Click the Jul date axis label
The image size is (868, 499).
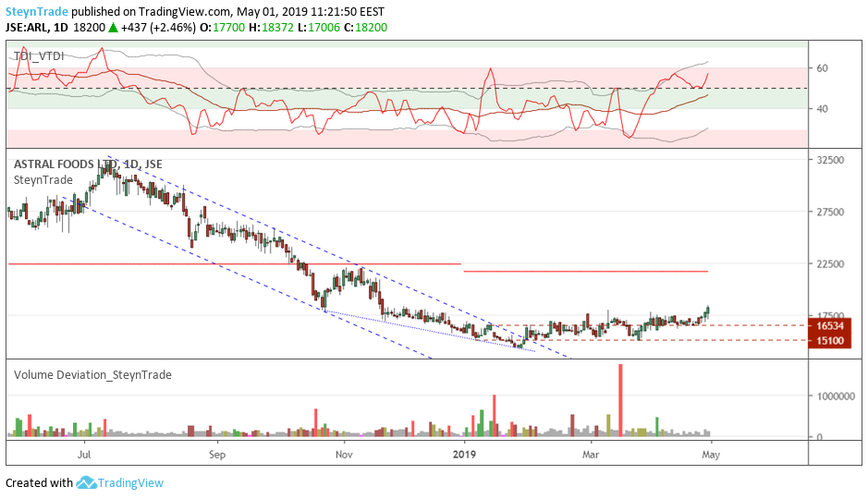(x=84, y=455)
